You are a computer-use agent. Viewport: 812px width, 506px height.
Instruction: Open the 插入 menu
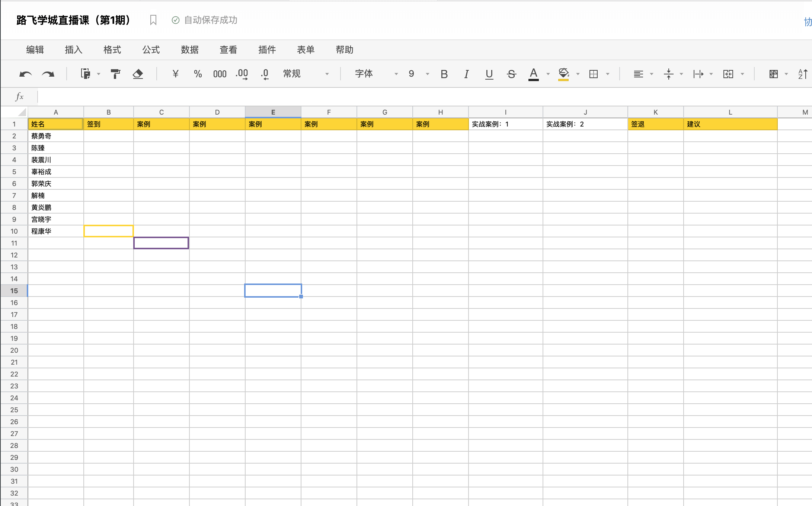(74, 49)
